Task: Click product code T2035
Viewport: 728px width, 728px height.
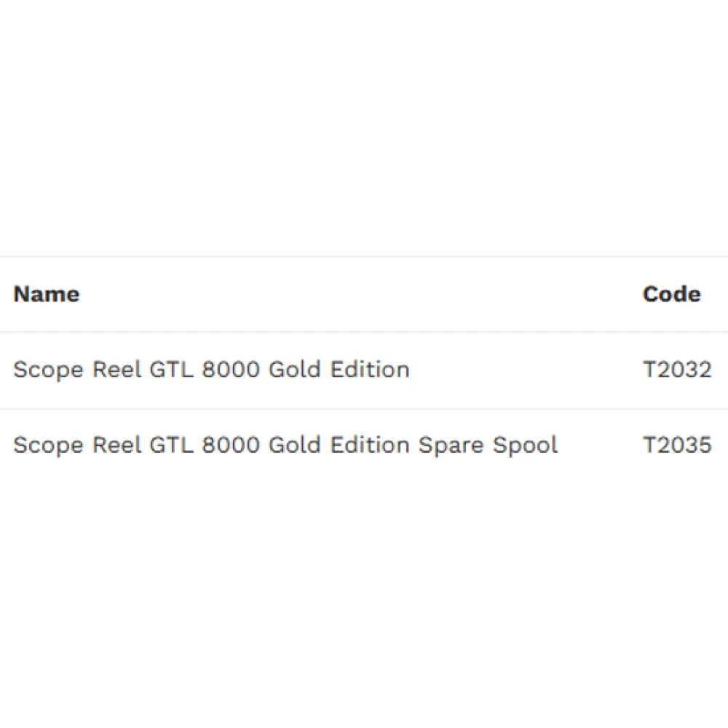Action: tap(676, 445)
